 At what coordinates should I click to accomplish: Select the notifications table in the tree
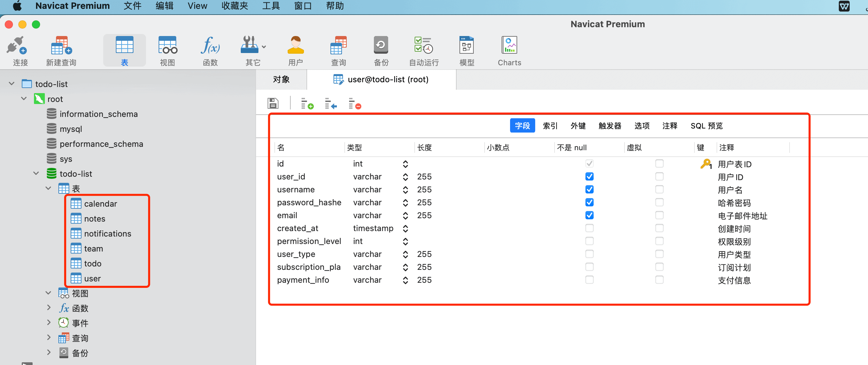click(107, 233)
